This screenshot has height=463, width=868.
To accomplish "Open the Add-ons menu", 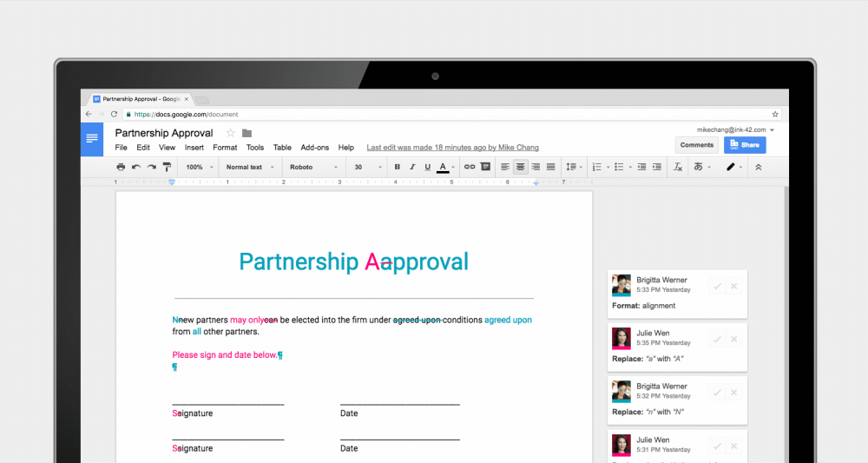I will (315, 148).
